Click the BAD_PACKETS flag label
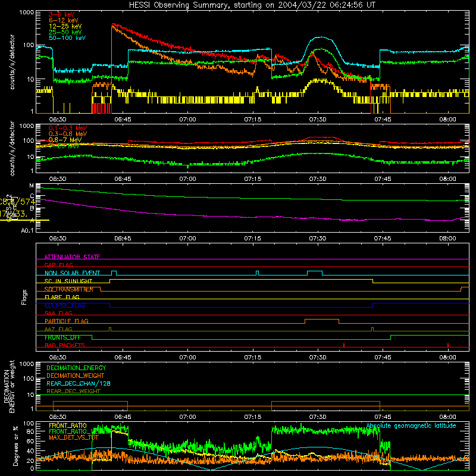Viewport: 476px width, 476px height. pos(65,345)
